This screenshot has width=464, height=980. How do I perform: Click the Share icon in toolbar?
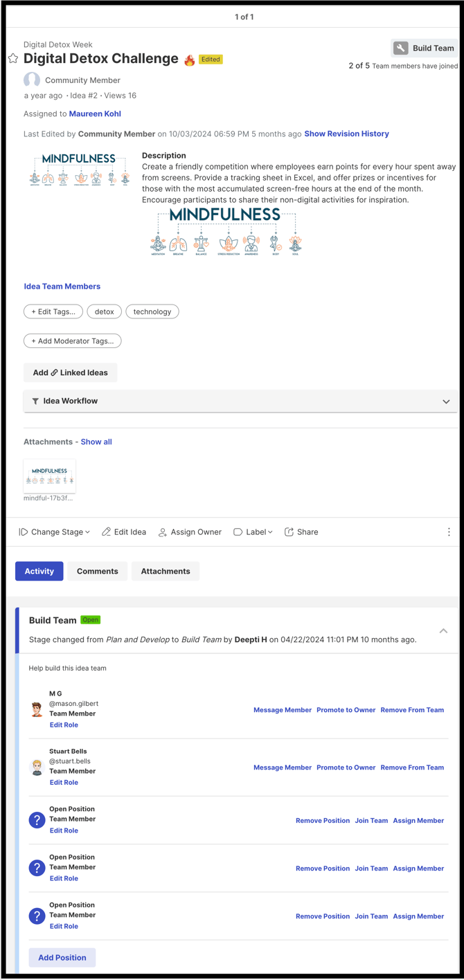289,532
